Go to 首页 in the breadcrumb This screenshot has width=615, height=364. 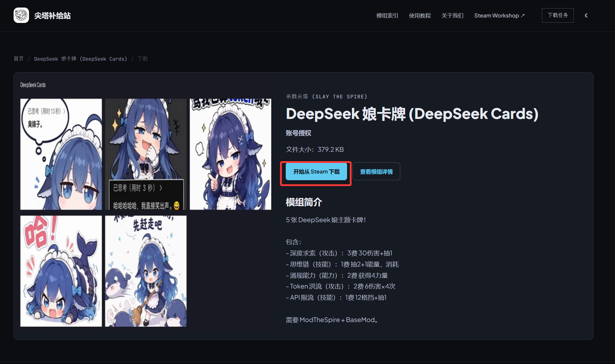tap(19, 59)
